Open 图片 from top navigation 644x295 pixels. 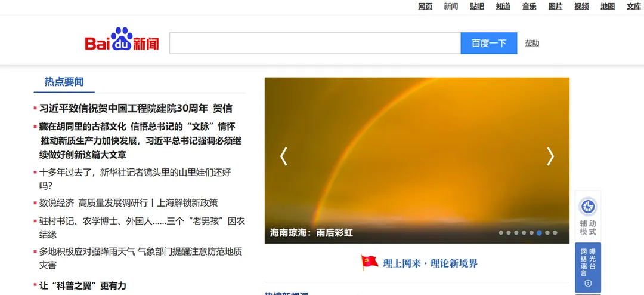[x=555, y=6]
